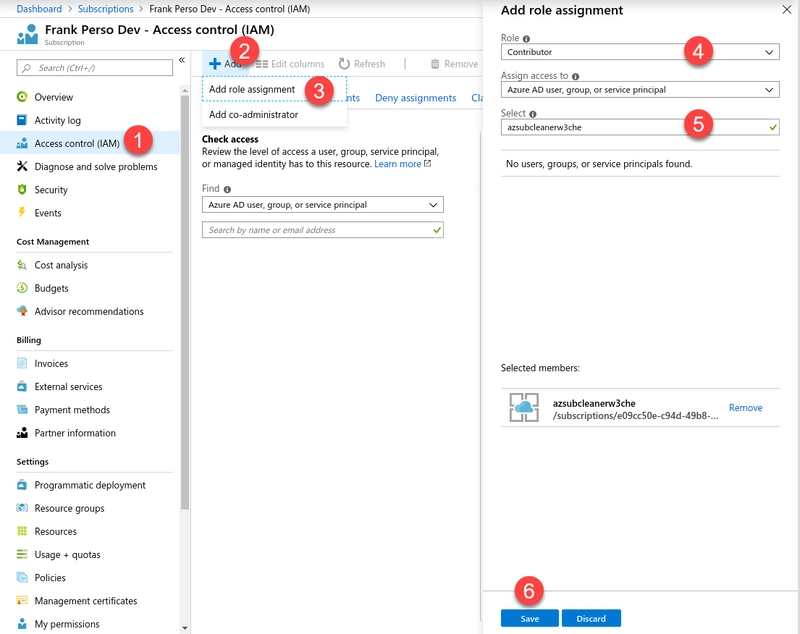Open the Security shield icon
The width and height of the screenshot is (800, 634).
coord(23,189)
